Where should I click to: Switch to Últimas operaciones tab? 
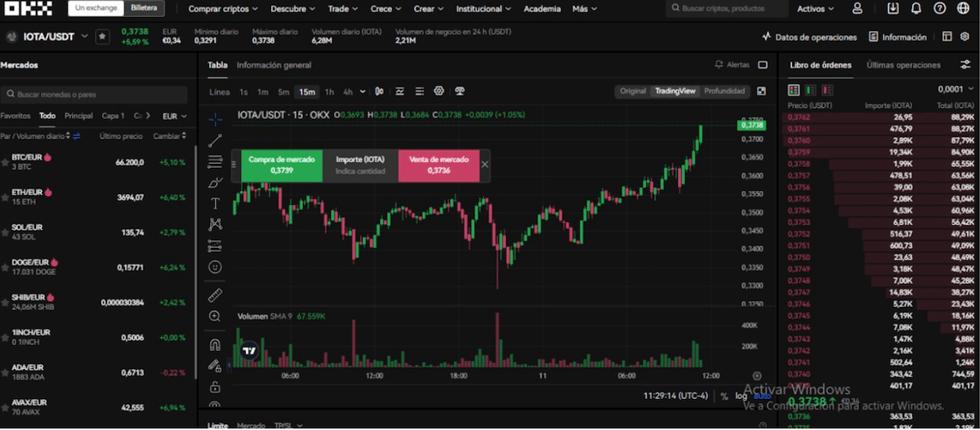903,64
